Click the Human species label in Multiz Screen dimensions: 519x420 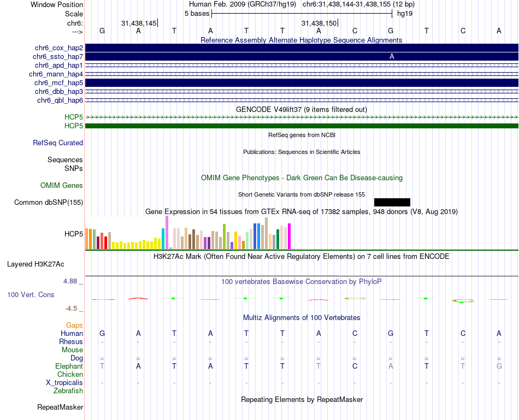(x=72, y=333)
